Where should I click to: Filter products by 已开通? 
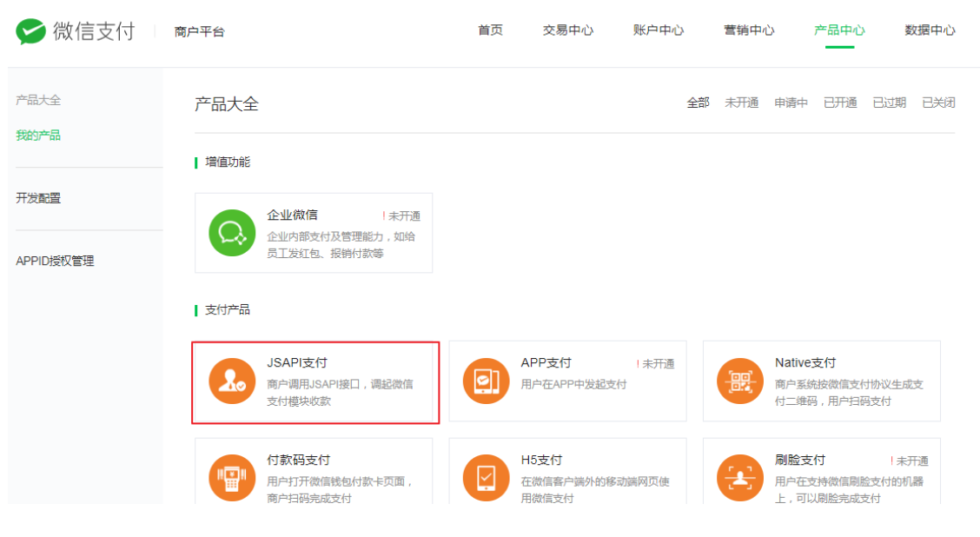click(x=840, y=103)
